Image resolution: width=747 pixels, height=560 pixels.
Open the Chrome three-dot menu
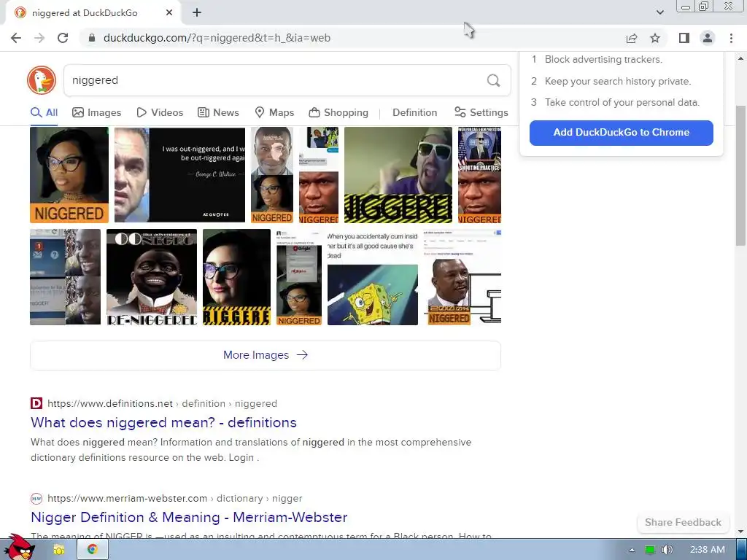pos(731,38)
